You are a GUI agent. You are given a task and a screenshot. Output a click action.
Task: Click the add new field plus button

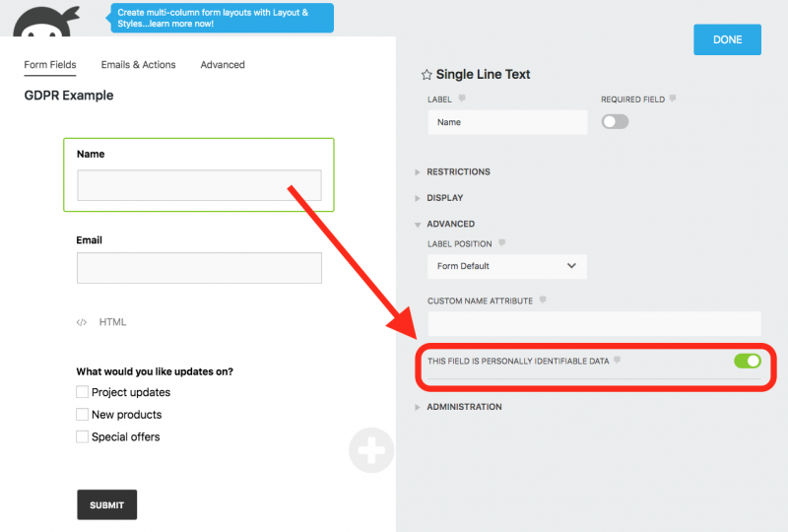click(x=371, y=452)
